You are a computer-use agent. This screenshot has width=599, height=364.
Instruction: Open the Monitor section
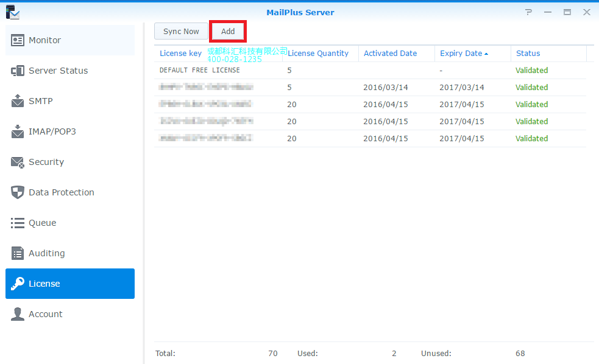(x=70, y=40)
